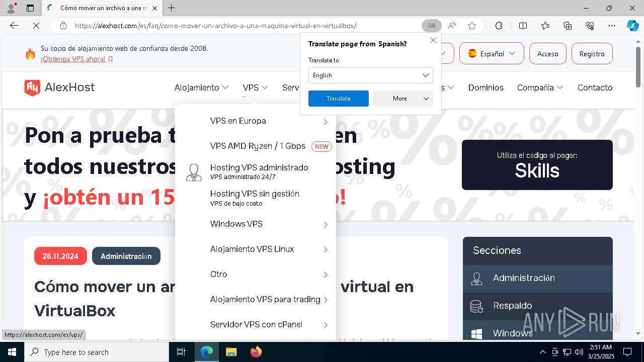Viewport: 644px width, 362px height.
Task: Open the Respaldo section in sidebar
Action: click(x=537, y=306)
